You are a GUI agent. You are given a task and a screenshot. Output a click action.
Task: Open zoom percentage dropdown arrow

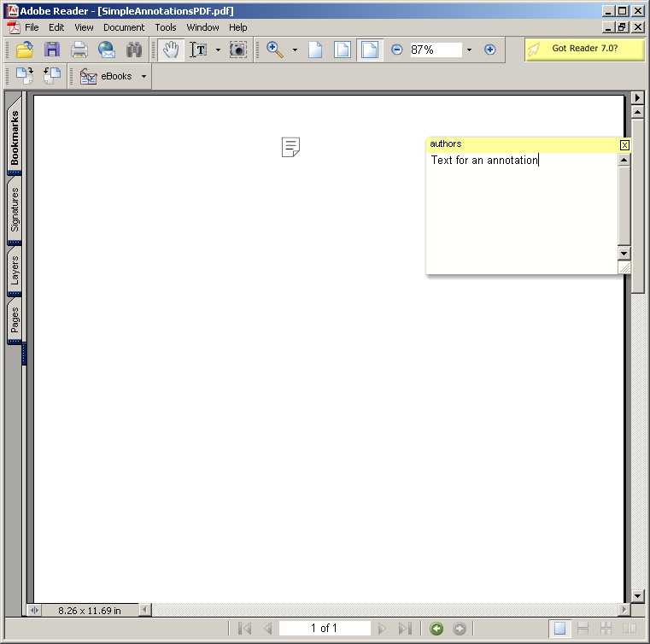coord(469,50)
